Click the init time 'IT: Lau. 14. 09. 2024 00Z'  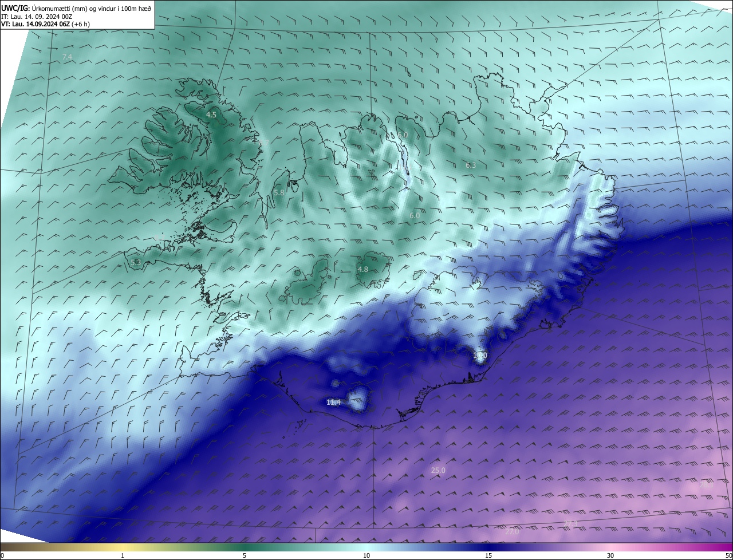(x=36, y=17)
